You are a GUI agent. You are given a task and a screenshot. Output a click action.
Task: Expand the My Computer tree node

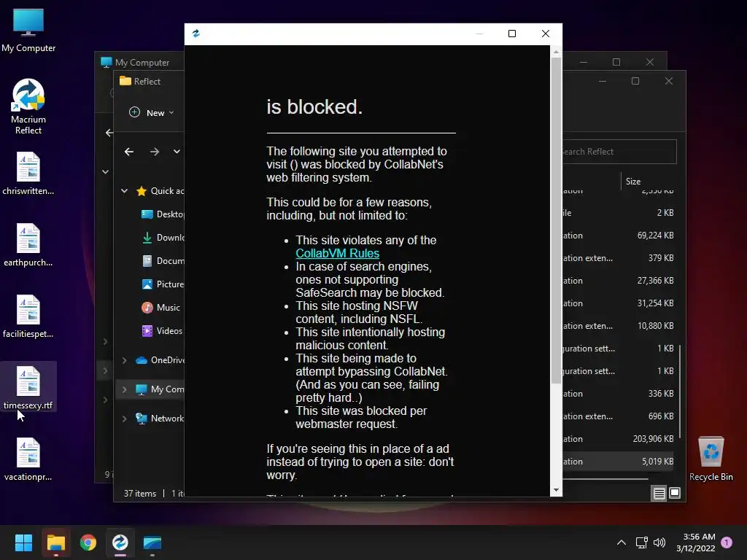(124, 389)
